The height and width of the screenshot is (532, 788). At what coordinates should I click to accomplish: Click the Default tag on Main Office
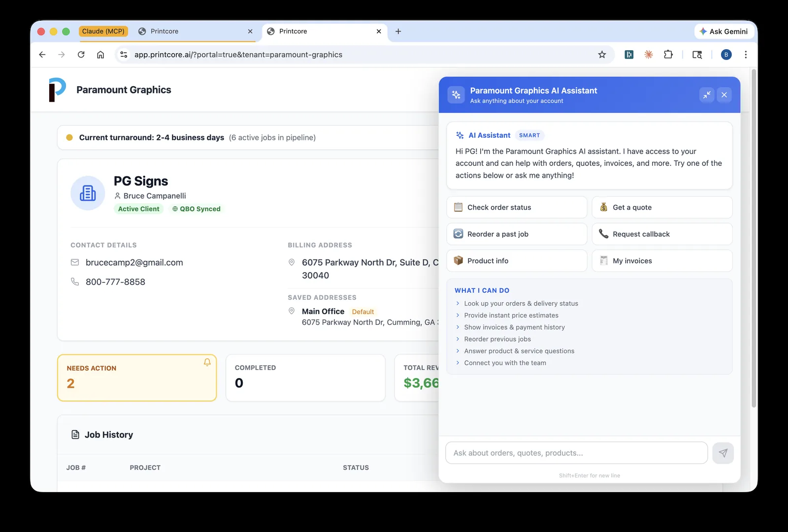363,312
